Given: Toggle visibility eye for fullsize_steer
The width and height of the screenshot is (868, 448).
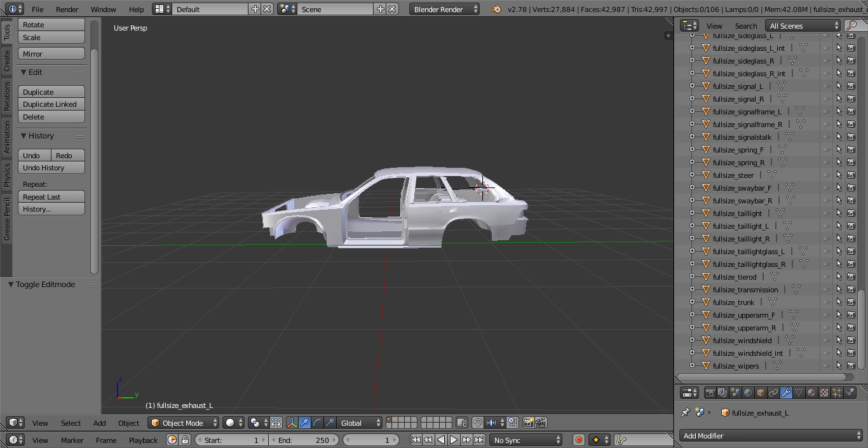Looking at the screenshot, I should tap(826, 175).
